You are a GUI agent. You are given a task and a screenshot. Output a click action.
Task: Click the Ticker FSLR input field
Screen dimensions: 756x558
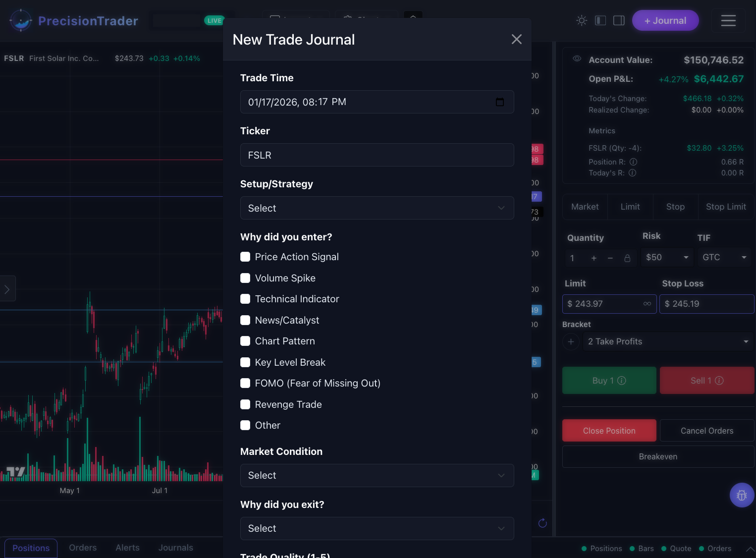[377, 155]
